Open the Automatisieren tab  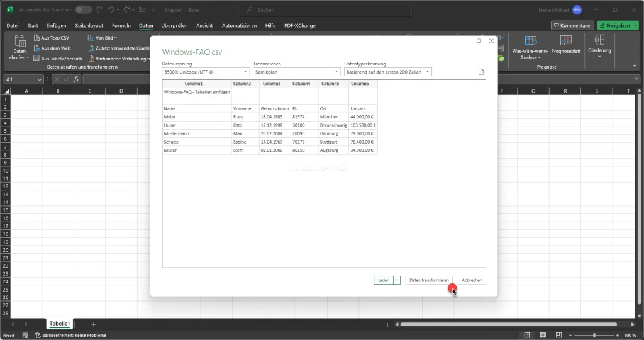coord(239,25)
